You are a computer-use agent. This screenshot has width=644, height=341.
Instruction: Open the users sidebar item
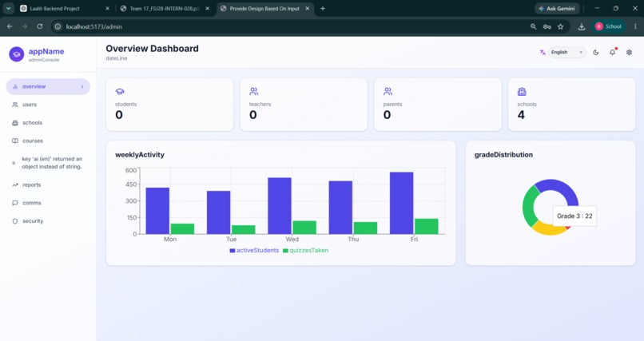(48, 105)
